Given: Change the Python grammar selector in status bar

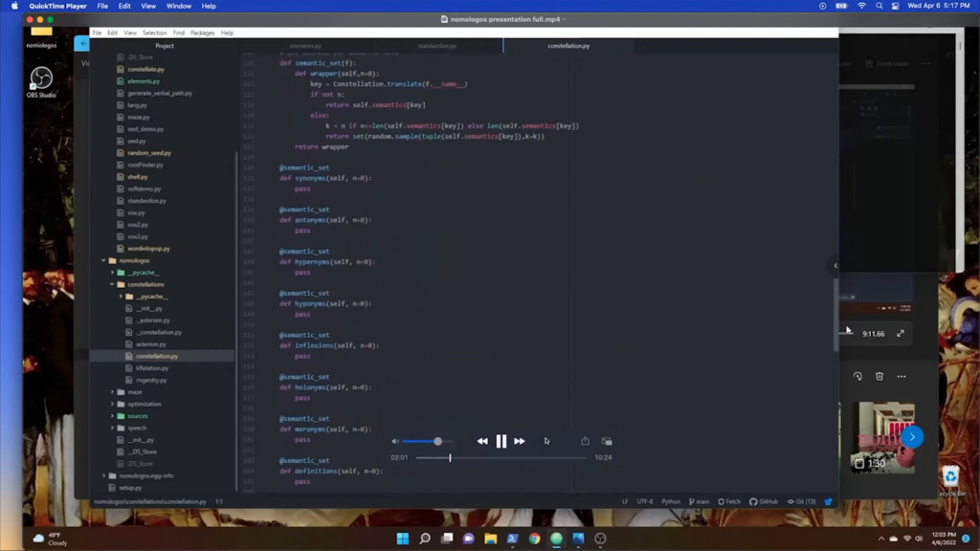Looking at the screenshot, I should 671,501.
